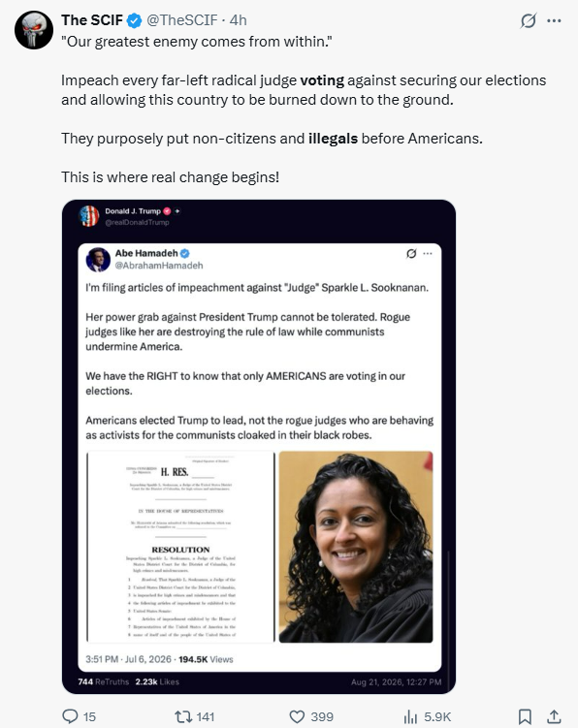Open The SCIF display name link
Viewport: 578px width, 728px height.
pos(92,20)
